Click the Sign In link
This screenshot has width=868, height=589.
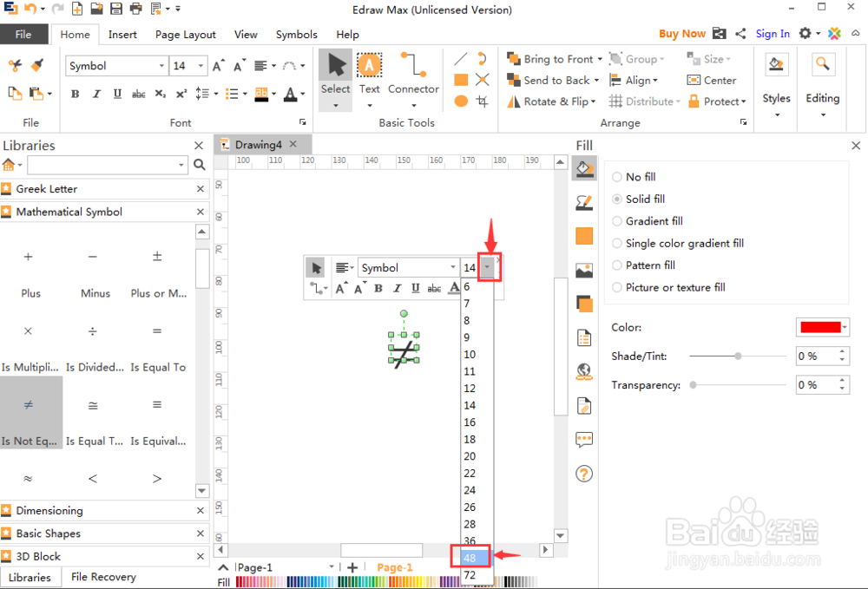773,34
